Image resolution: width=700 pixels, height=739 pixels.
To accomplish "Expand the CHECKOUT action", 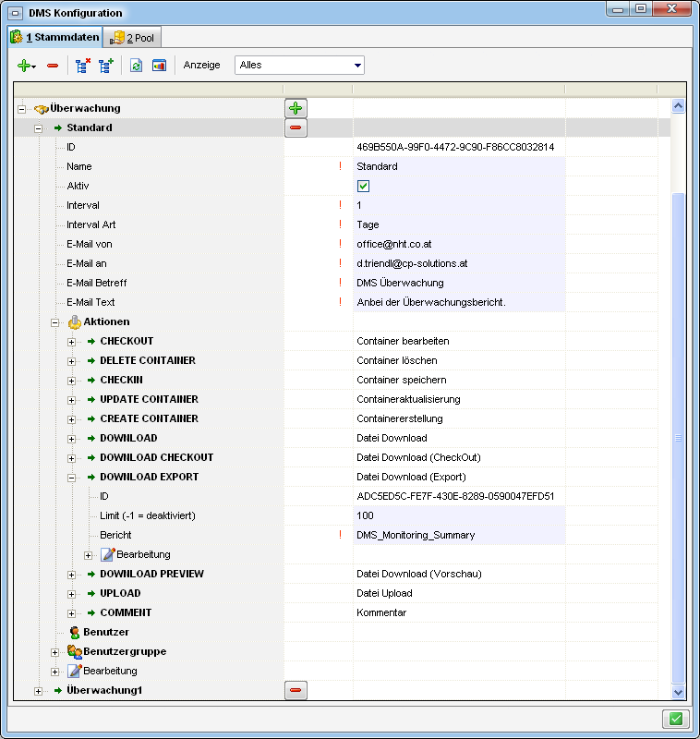I will 72,342.
